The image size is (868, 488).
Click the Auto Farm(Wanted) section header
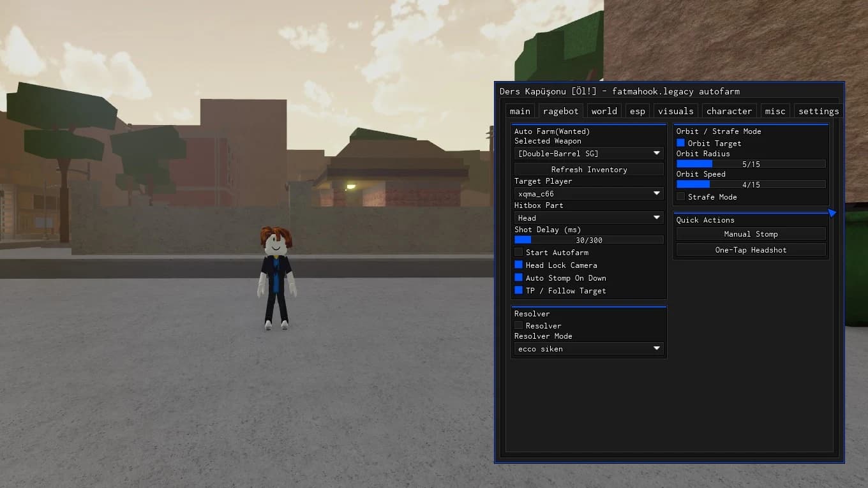pos(552,131)
